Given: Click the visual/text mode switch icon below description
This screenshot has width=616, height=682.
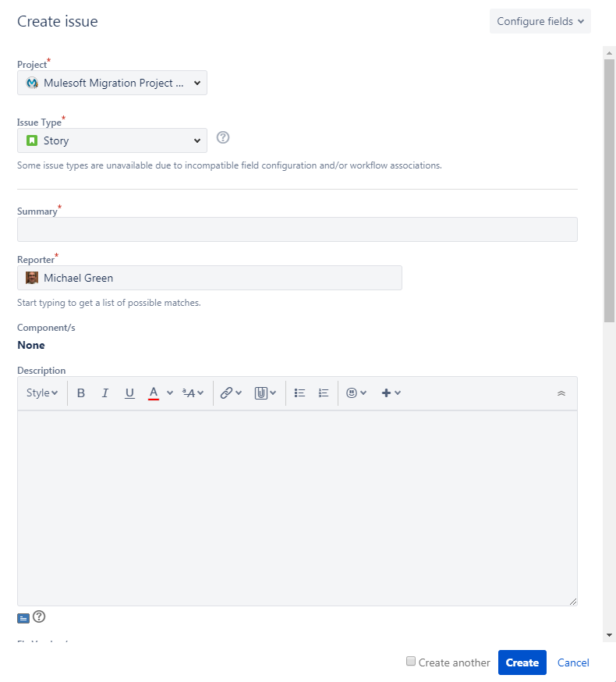Looking at the screenshot, I should (x=23, y=618).
